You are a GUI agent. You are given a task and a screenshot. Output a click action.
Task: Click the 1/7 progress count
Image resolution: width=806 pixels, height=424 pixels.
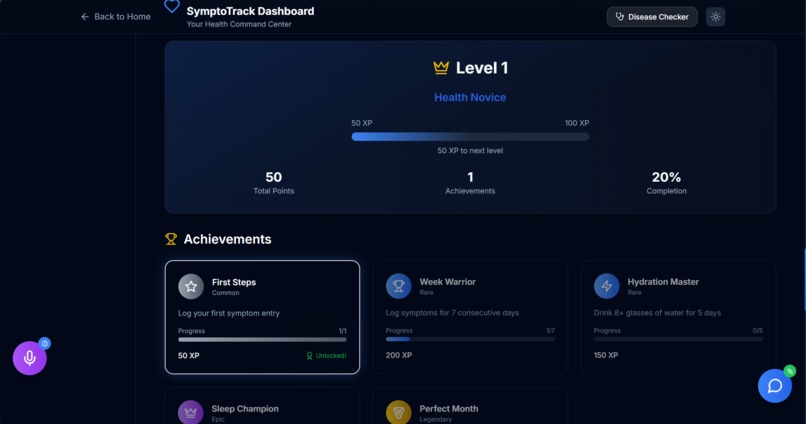point(551,330)
